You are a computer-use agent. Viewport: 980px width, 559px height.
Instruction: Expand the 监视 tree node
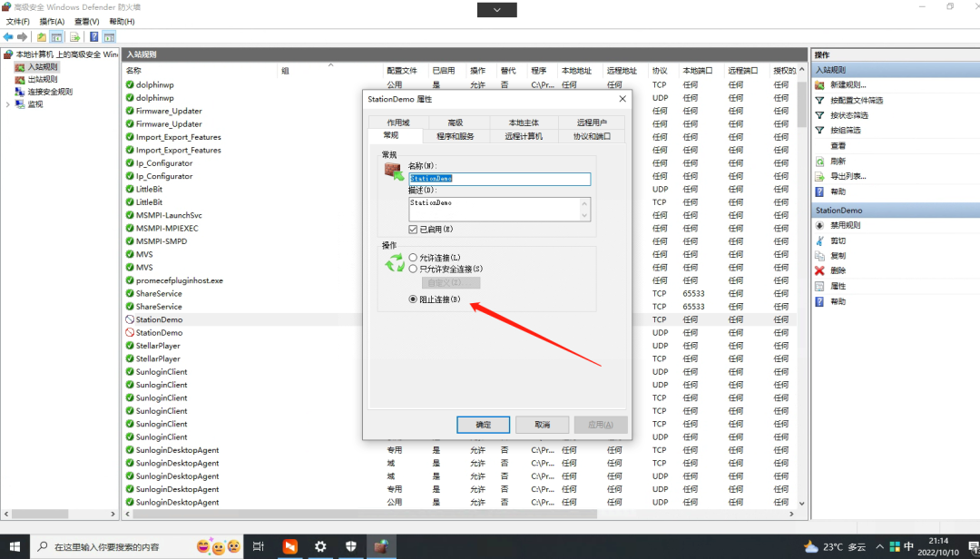pyautogui.click(x=7, y=104)
